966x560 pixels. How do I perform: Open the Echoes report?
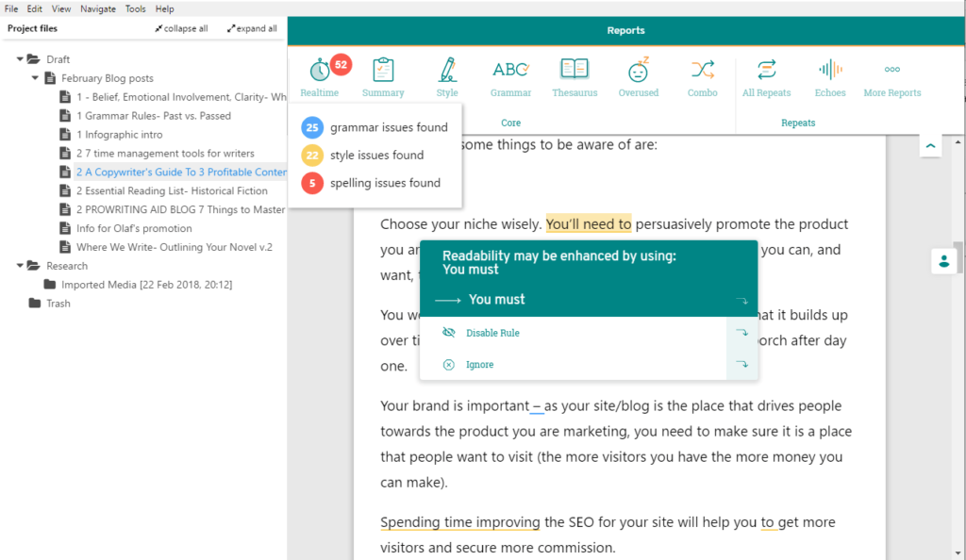point(830,76)
